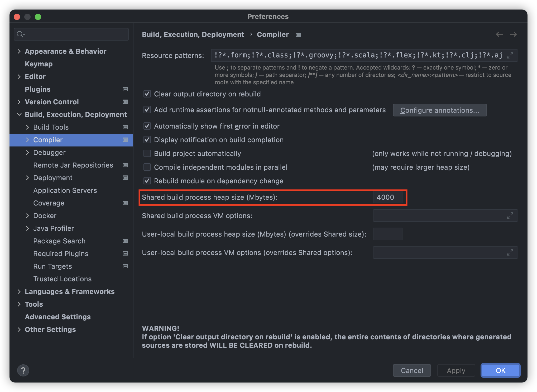Click the Resource patterns text field
Screen dimensions: 537x392
click(x=364, y=55)
